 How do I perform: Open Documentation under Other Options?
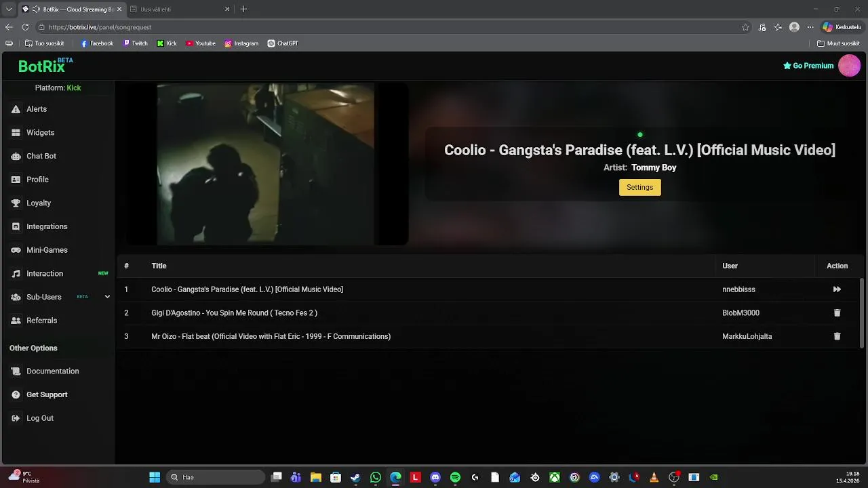52,371
